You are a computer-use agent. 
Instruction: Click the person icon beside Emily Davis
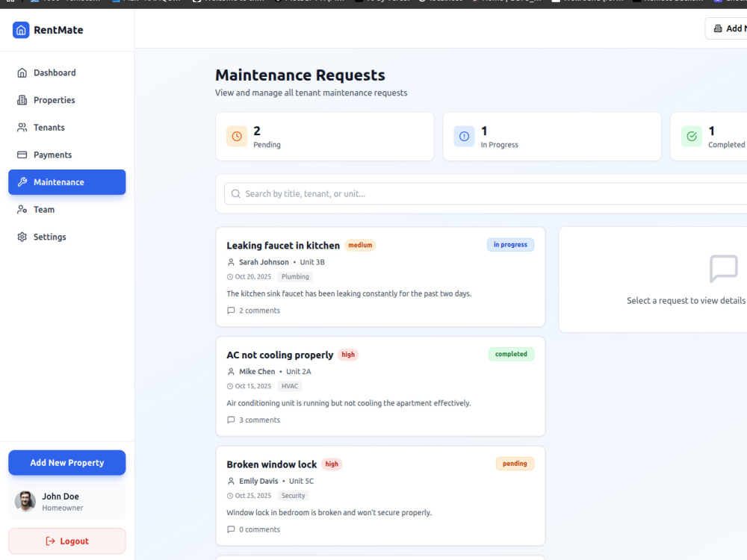click(231, 482)
